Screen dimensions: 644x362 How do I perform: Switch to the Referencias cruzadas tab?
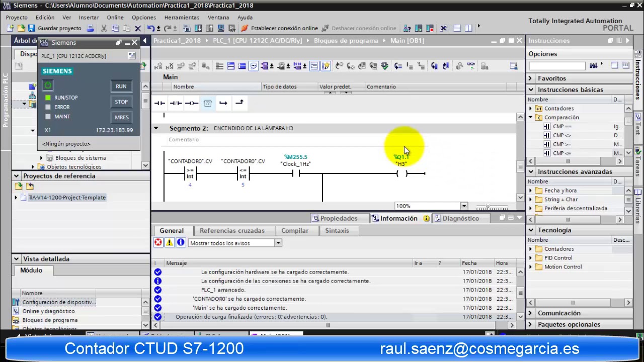(232, 231)
